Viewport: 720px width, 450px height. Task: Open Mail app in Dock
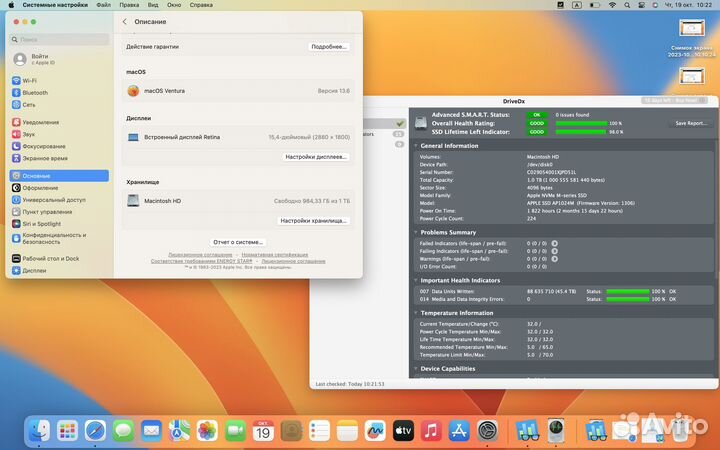click(152, 431)
